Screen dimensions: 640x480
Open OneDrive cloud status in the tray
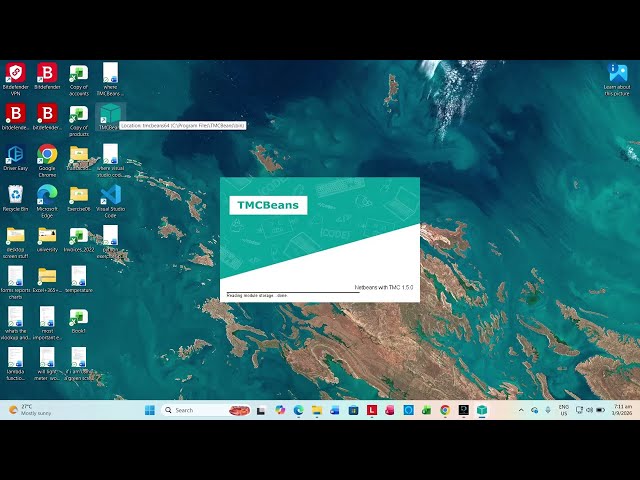534,410
